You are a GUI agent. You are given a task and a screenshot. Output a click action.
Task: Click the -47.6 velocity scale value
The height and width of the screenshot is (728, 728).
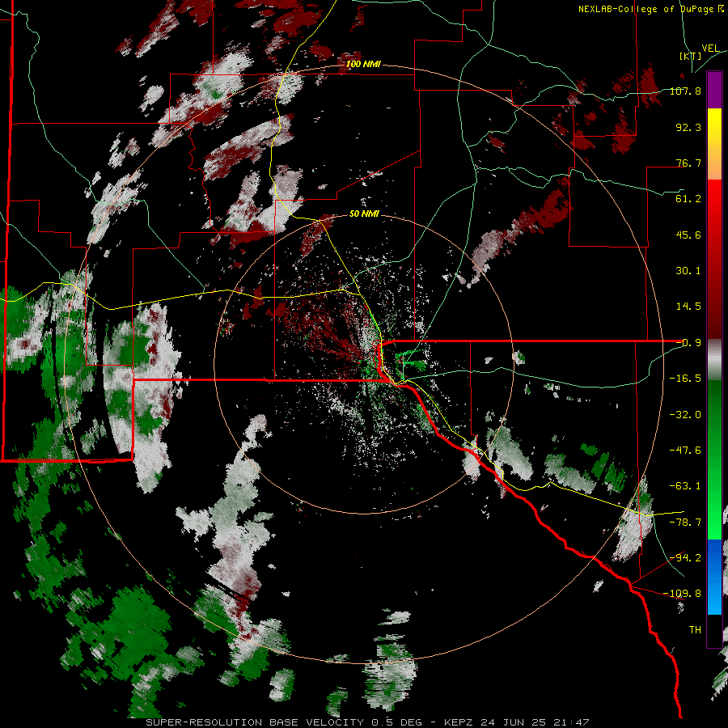685,451
